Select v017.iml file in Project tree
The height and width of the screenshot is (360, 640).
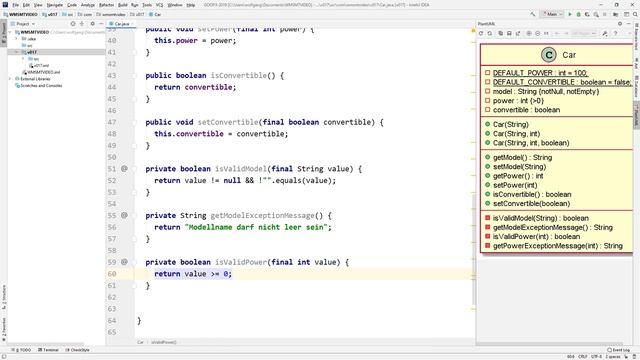pyautogui.click(x=39, y=66)
